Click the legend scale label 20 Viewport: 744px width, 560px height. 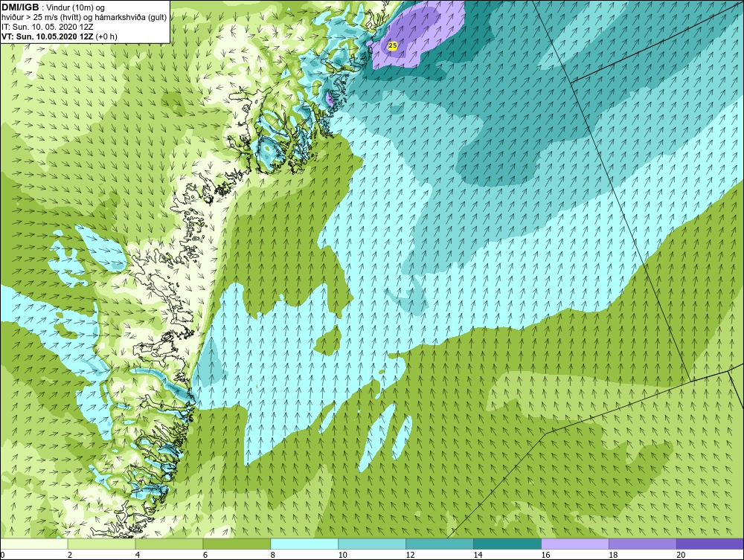click(681, 555)
